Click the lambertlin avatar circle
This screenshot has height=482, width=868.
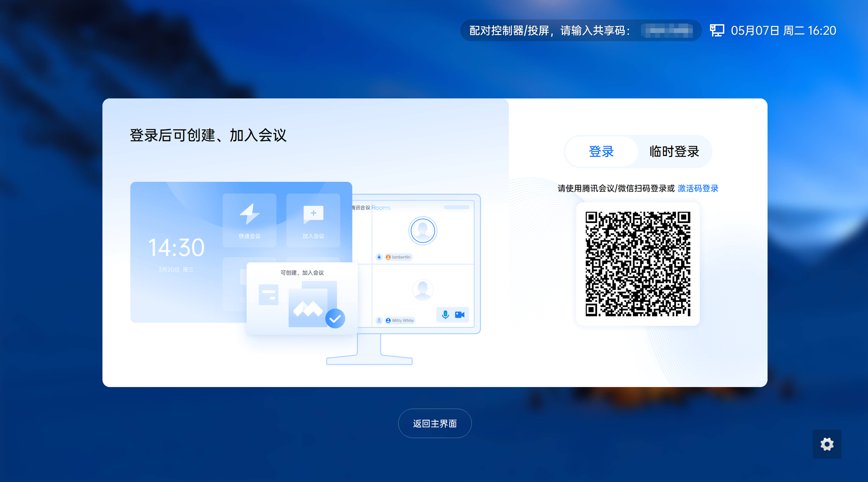point(423,231)
